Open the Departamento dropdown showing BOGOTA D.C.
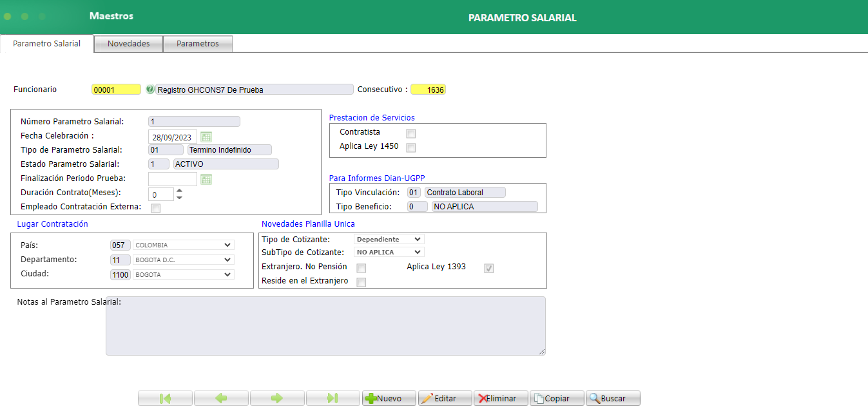The width and height of the screenshot is (868, 420). click(x=184, y=260)
